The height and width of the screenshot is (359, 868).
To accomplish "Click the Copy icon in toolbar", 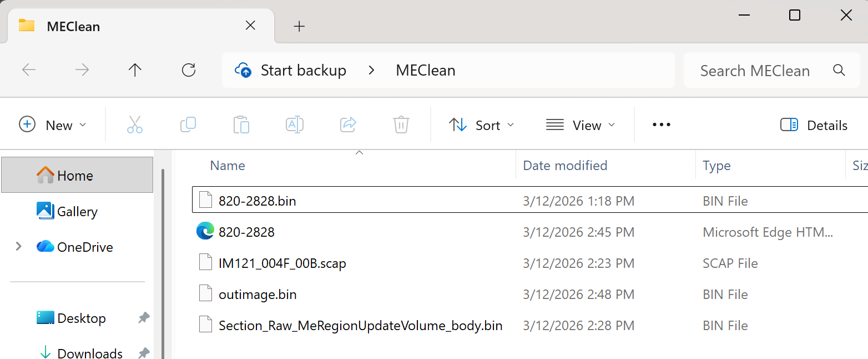I will click(188, 125).
